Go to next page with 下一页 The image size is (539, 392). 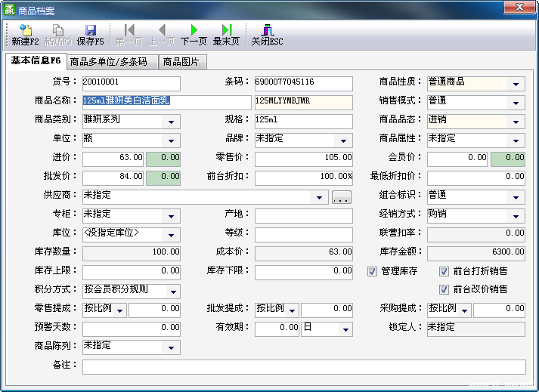[x=194, y=30]
